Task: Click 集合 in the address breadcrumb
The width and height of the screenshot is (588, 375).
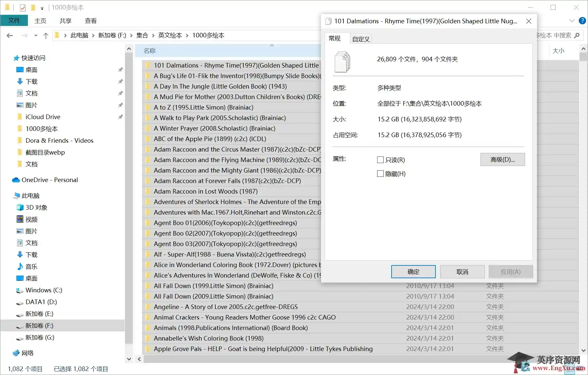Action: [x=142, y=35]
